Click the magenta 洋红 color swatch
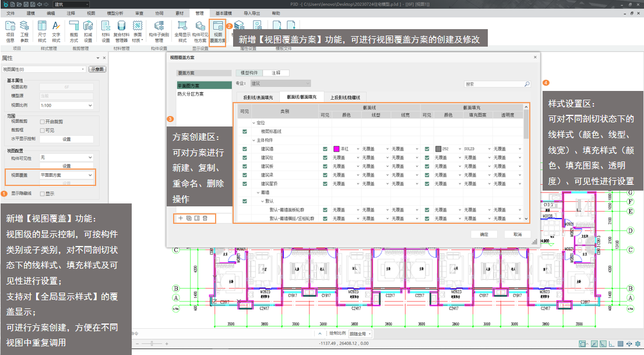644x355 pixels. point(336,149)
